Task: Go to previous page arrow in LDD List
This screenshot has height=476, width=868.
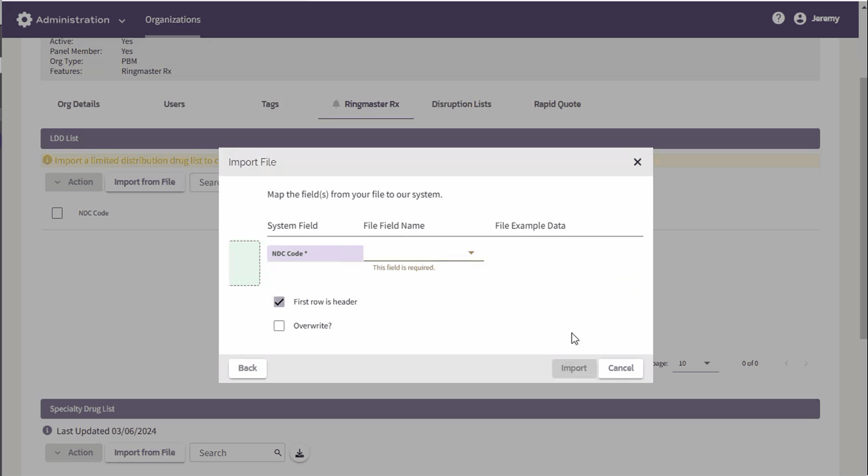Action: point(787,364)
